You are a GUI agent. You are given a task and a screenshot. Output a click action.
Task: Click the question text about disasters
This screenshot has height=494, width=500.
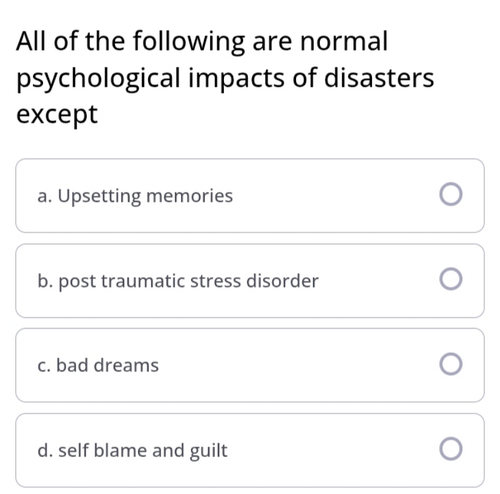(225, 78)
